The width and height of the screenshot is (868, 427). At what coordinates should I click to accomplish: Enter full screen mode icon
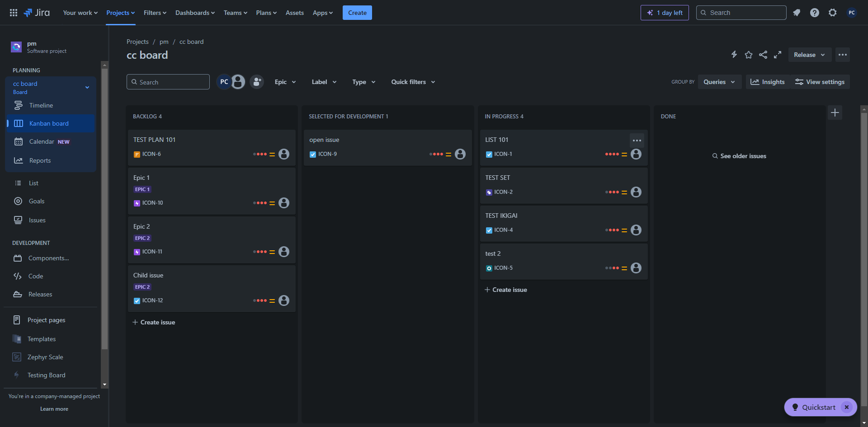tap(778, 55)
